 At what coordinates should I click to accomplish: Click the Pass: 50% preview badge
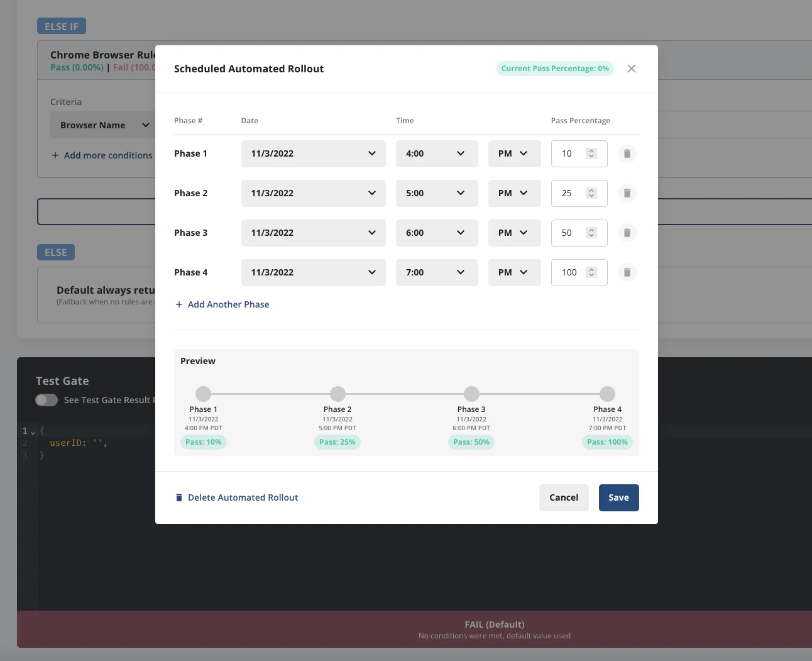(x=471, y=442)
